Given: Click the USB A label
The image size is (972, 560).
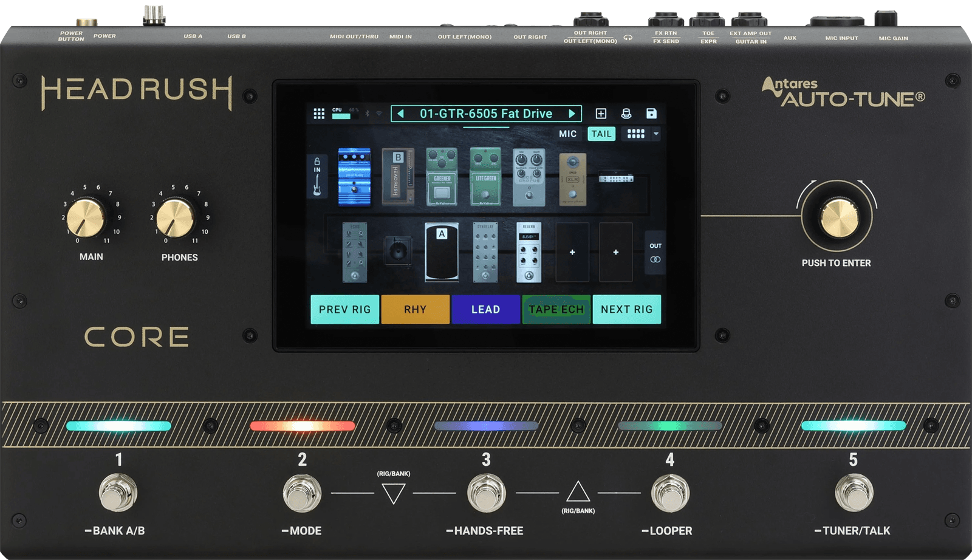Looking at the screenshot, I should (x=193, y=36).
